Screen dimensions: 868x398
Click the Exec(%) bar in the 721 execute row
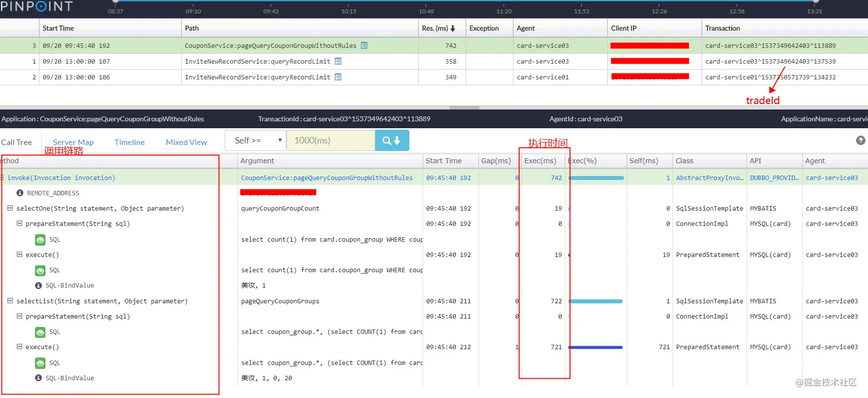click(595, 347)
